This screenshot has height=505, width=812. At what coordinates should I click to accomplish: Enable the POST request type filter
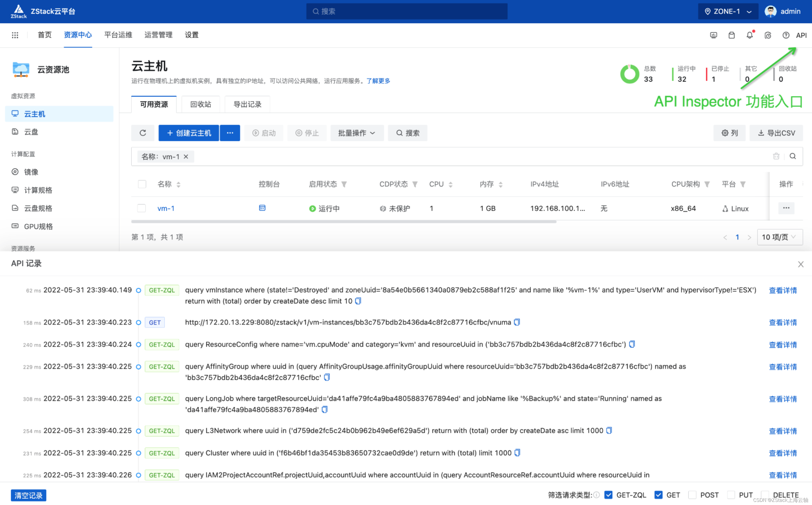[692, 495]
